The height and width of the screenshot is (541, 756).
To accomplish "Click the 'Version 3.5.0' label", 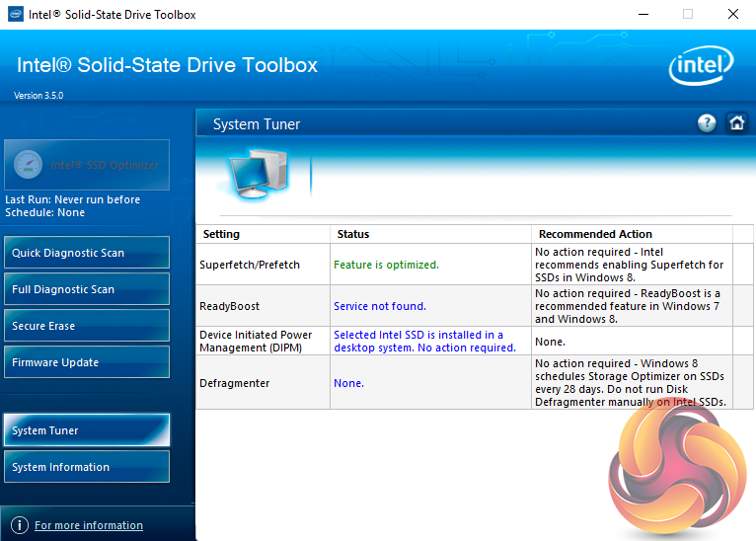I will click(38, 96).
